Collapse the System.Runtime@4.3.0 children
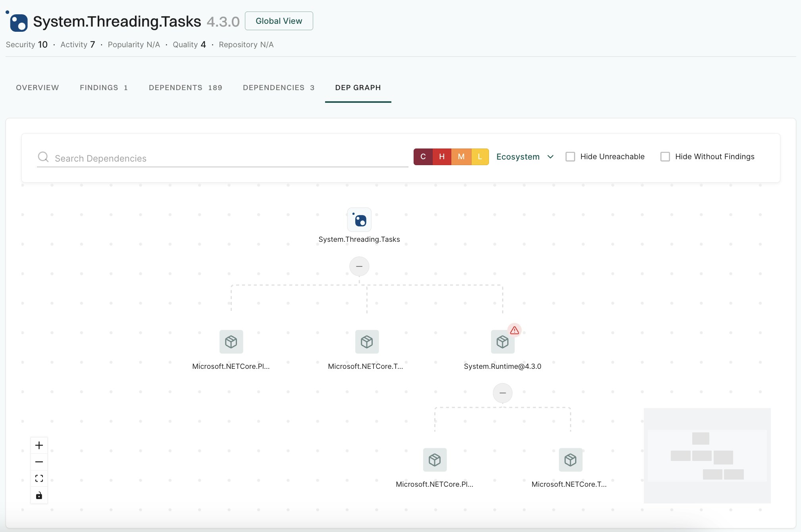Image resolution: width=801 pixels, height=532 pixels. point(503,393)
